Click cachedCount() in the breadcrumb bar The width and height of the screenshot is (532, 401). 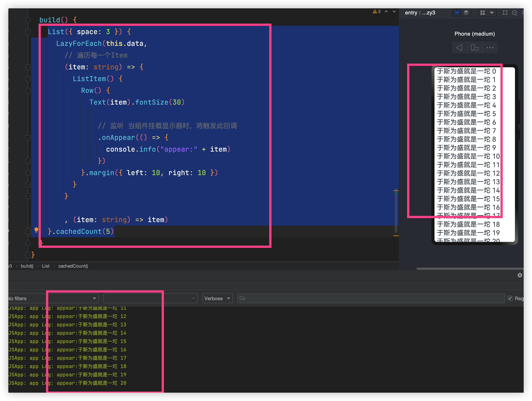(x=73, y=266)
